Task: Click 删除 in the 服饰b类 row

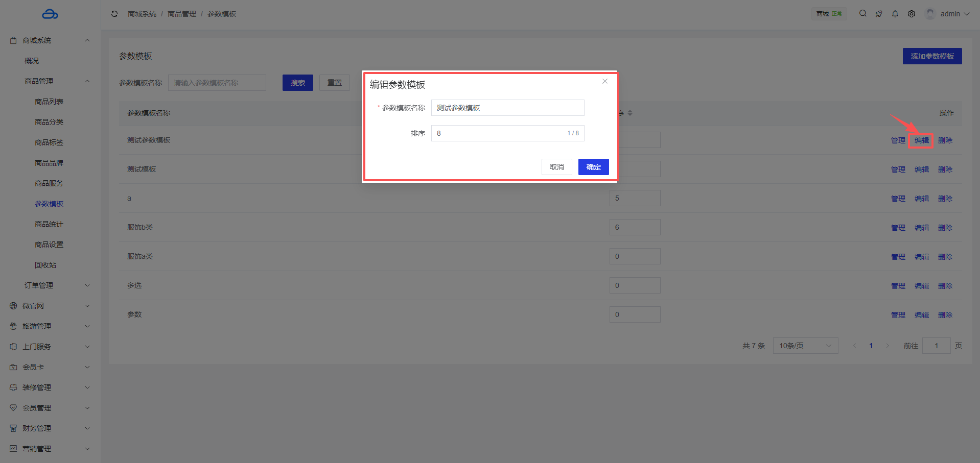Action: click(x=945, y=228)
